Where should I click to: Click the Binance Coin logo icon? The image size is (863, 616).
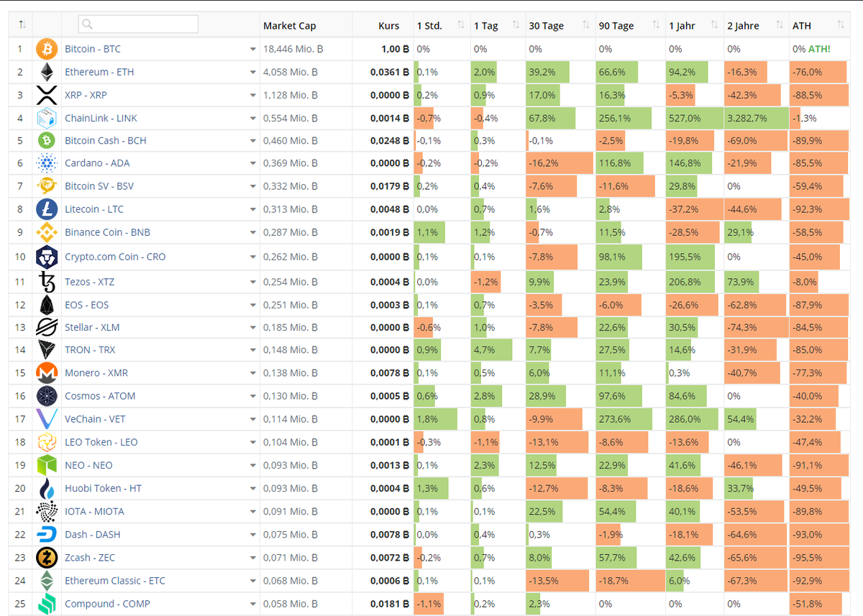(x=47, y=232)
